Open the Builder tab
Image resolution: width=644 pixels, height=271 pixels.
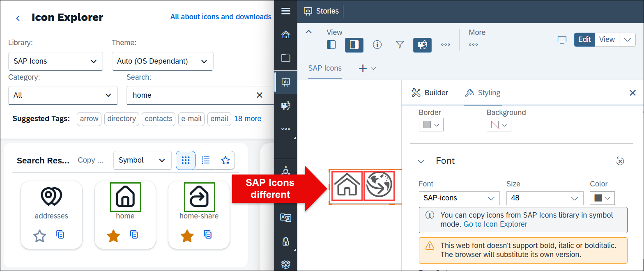click(430, 93)
